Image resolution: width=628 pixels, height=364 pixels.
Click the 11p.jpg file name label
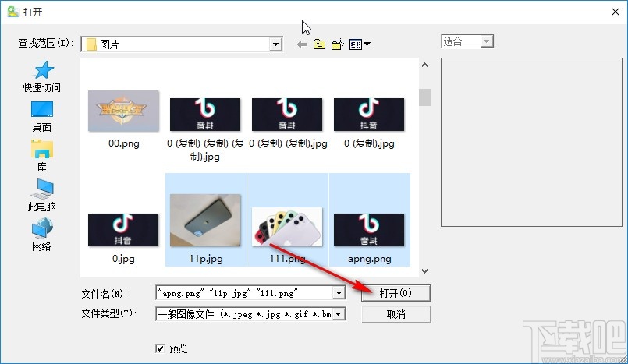(x=206, y=259)
